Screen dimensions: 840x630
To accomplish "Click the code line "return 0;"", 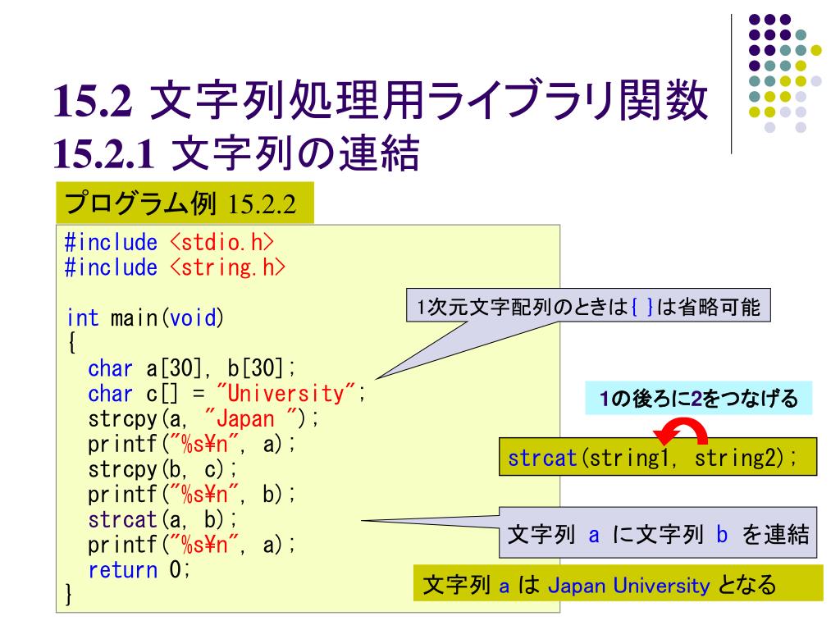I will 139,569.
